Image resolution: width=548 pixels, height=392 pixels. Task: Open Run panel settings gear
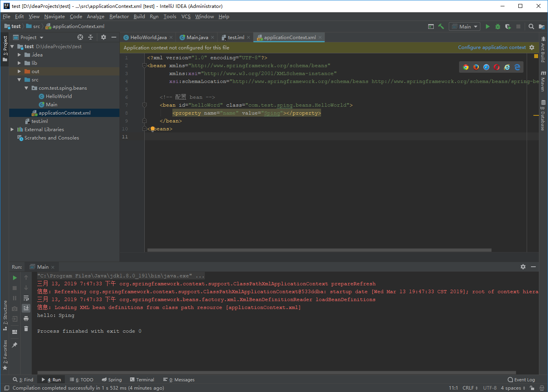click(523, 267)
